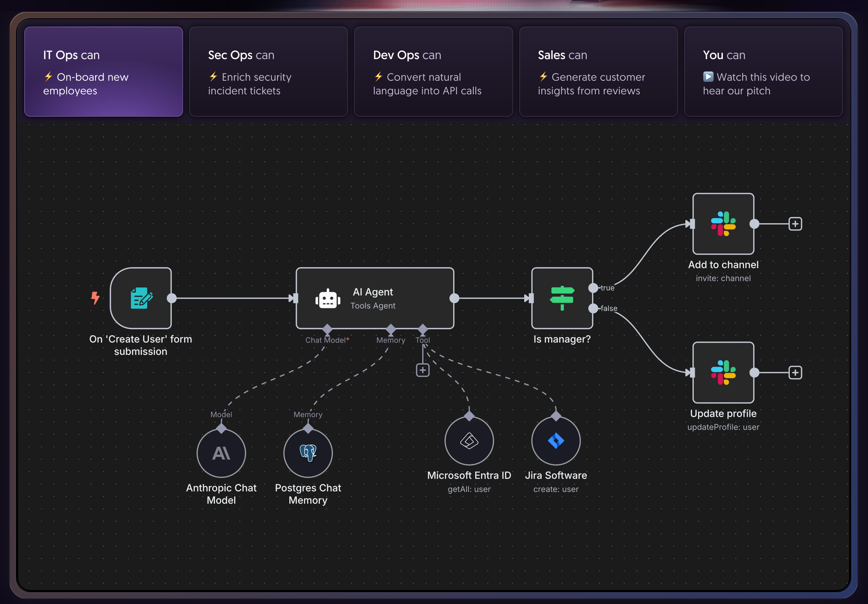Select the AI Agent robot node
Viewport: 868px width, 604px height.
[x=374, y=298]
